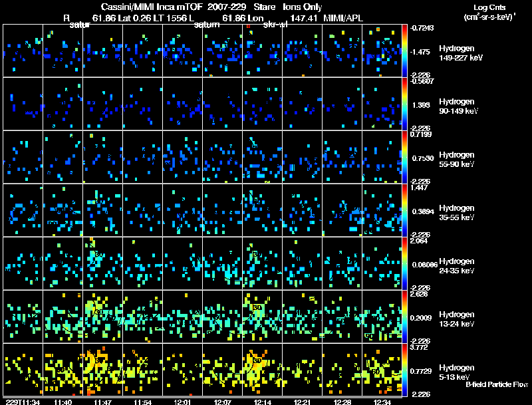Open the Hydrogen 24-35 keV panel at 12:07
532x405 pixels.
[223, 263]
